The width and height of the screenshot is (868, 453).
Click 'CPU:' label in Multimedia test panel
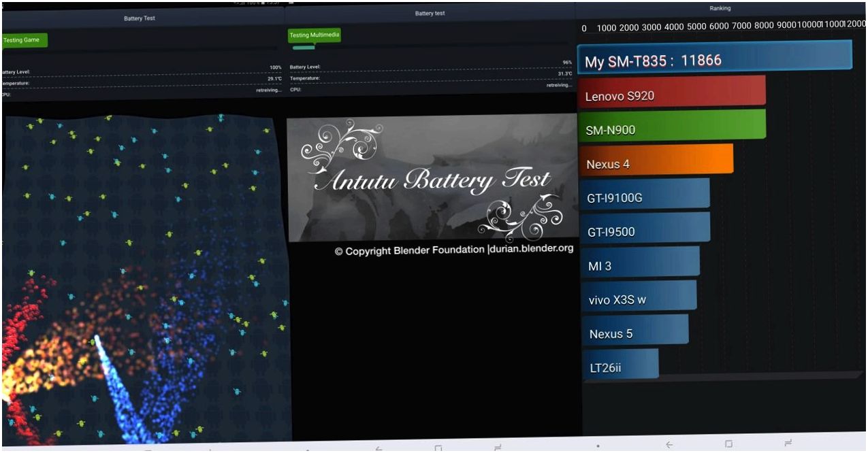pyautogui.click(x=295, y=89)
